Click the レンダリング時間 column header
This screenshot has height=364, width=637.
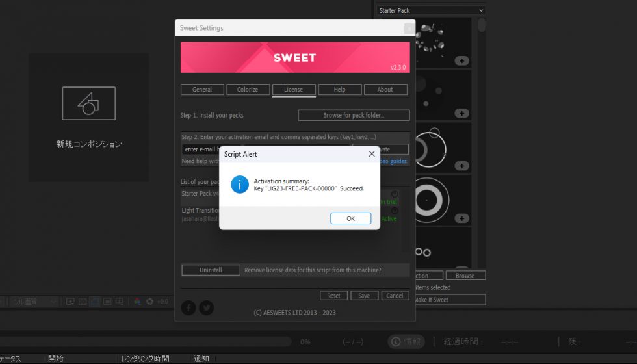coord(145,358)
